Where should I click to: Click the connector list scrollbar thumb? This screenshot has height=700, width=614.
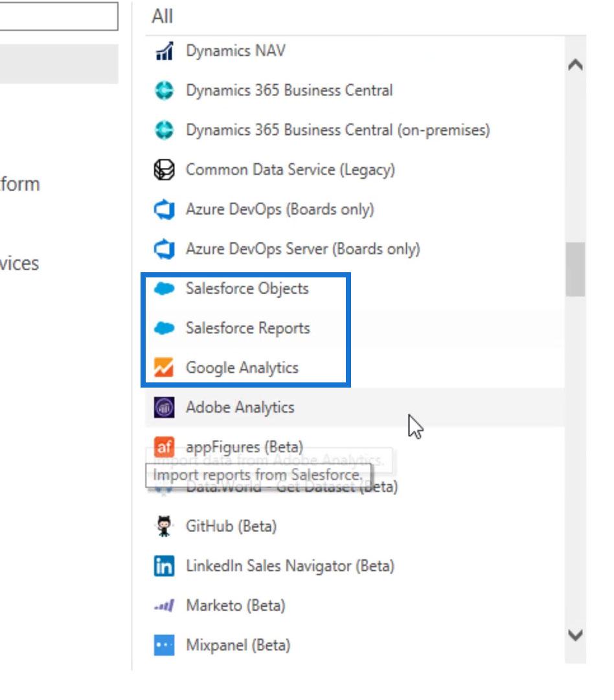(575, 269)
